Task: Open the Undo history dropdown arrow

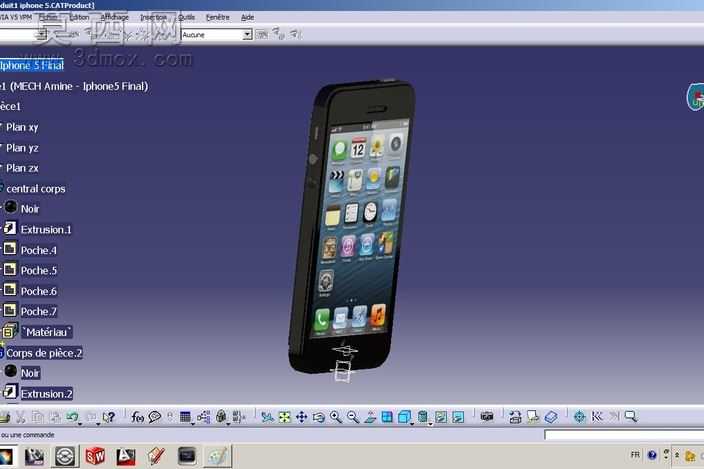Action: pos(80,423)
